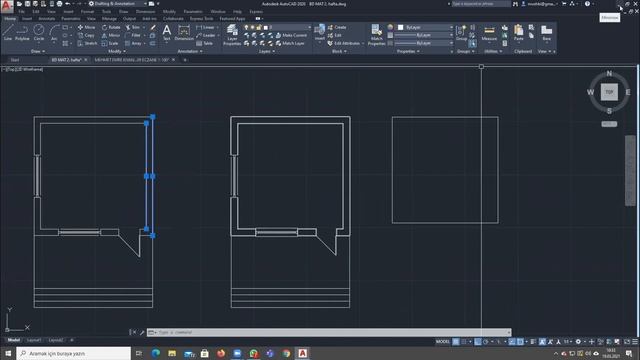Viewport: 640px width, 360px height.
Task: Expand the Properties panel
Action: coord(409,51)
